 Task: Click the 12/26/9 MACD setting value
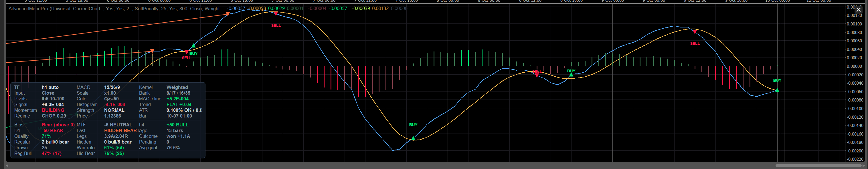tap(112, 87)
